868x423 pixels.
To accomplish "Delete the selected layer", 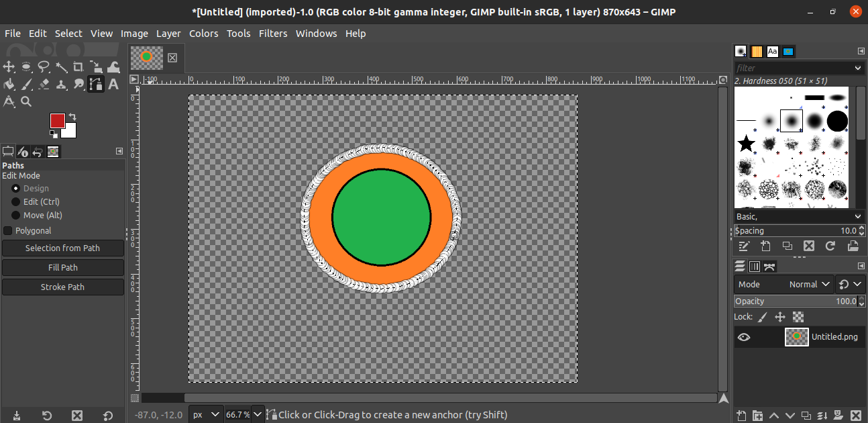I will point(855,415).
